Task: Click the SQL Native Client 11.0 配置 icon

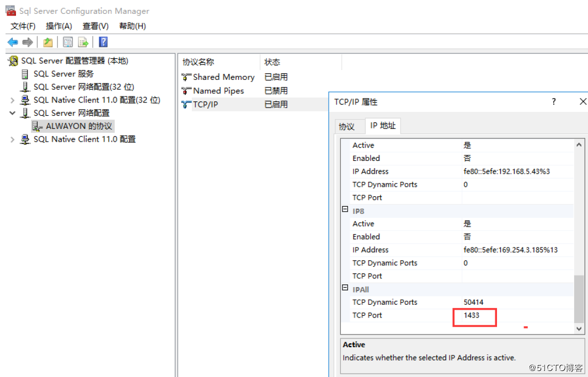Action: 25,139
